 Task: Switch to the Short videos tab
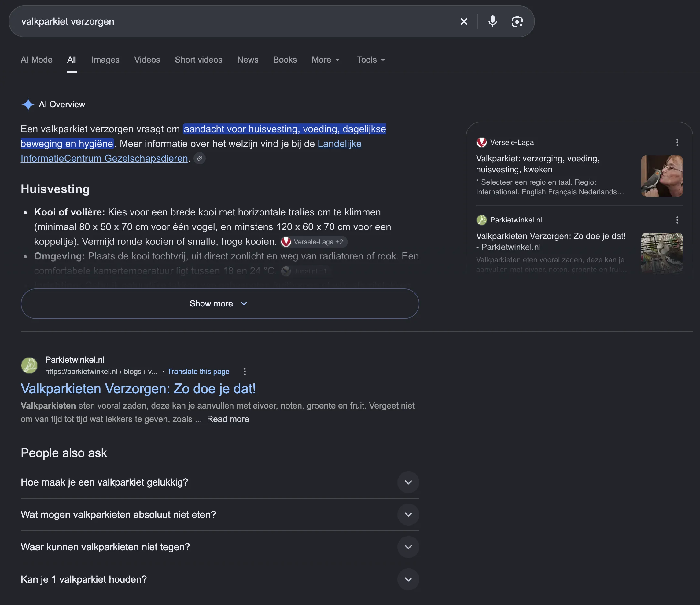(x=199, y=60)
